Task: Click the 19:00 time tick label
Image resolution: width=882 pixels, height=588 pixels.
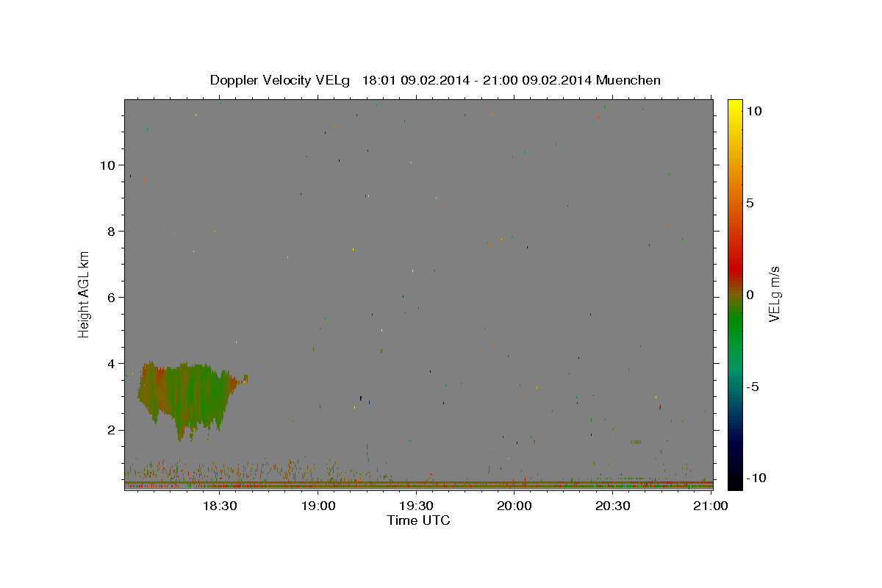Action: (318, 506)
